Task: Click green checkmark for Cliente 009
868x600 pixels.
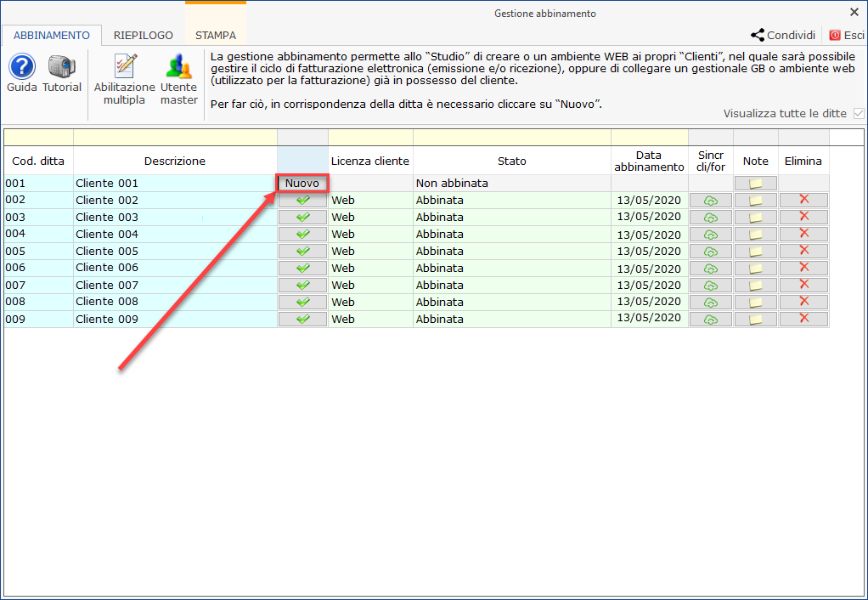Action: tap(303, 319)
